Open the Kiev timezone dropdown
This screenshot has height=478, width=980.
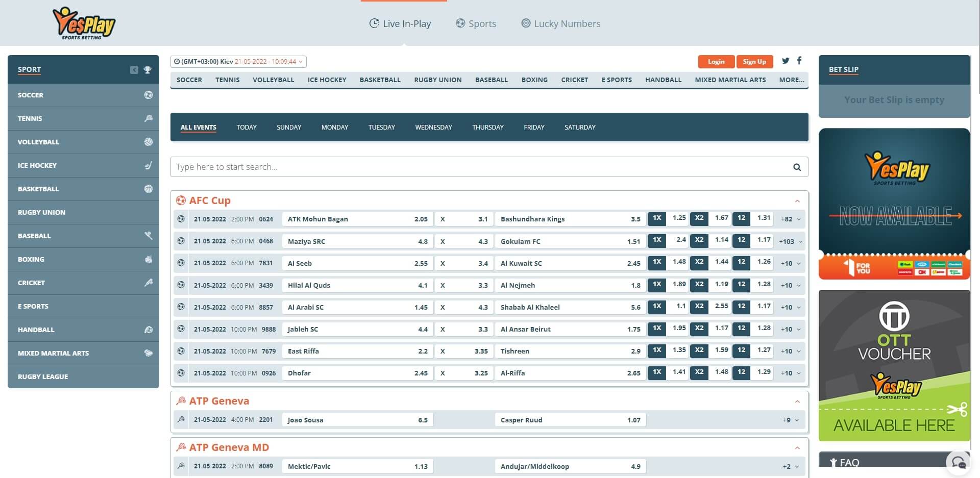(x=238, y=62)
